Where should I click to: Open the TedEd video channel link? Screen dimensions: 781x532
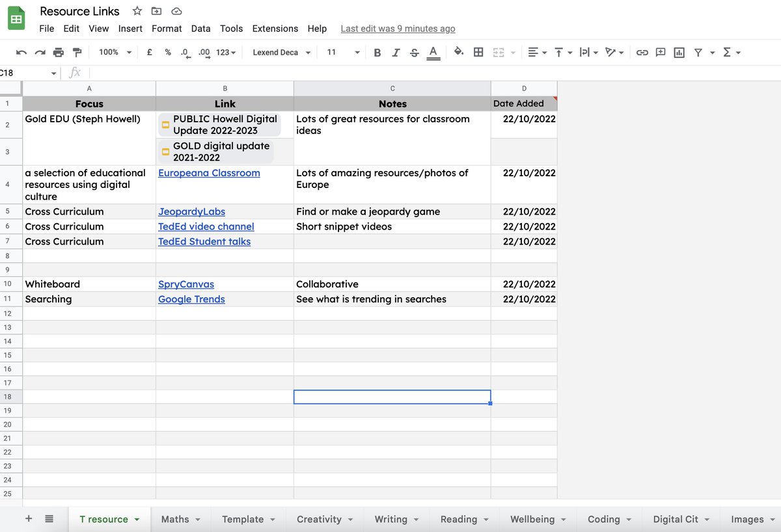pyautogui.click(x=206, y=227)
